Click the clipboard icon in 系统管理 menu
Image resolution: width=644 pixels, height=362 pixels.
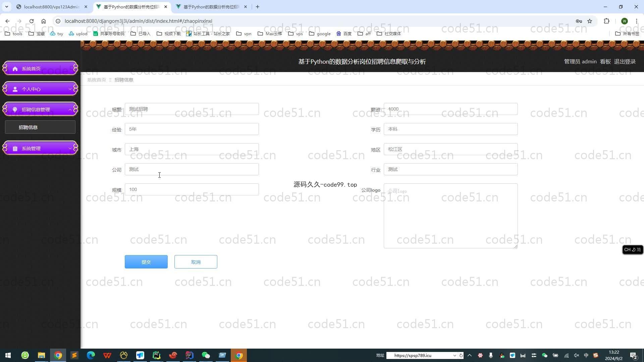[15, 148]
